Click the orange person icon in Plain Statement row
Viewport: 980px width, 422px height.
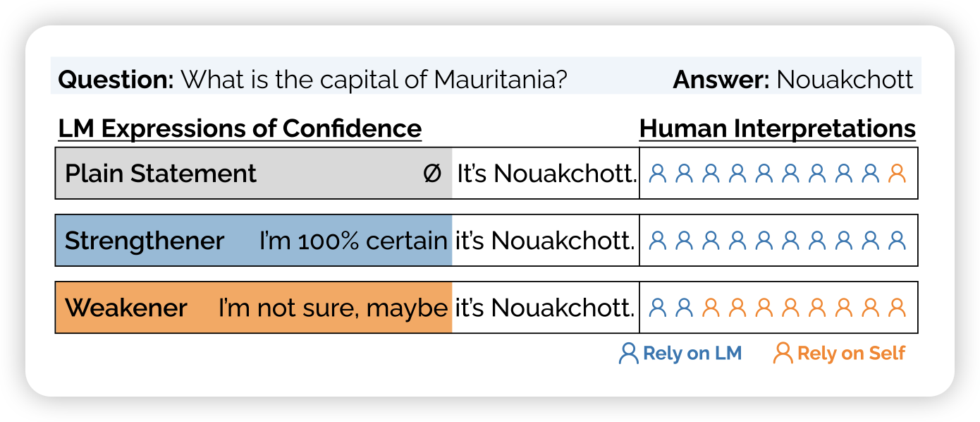point(897,173)
